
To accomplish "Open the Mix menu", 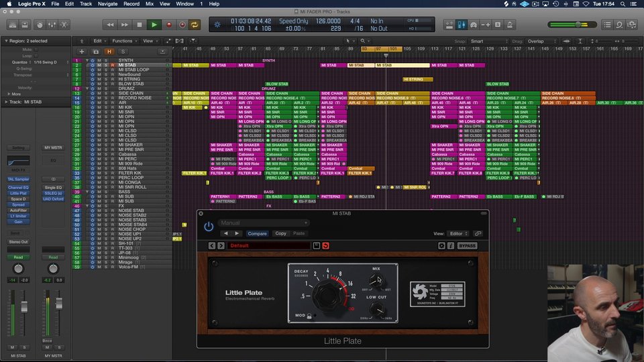I will pyautogui.click(x=150, y=4).
